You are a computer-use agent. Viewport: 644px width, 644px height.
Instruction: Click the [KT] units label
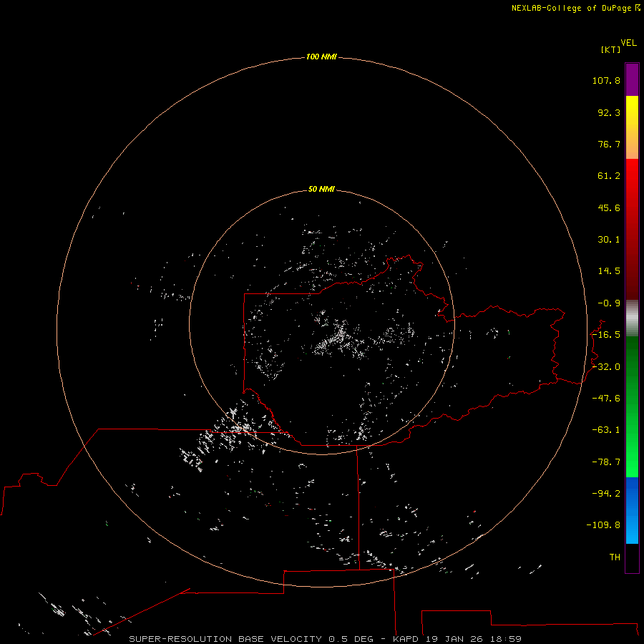tap(611, 49)
